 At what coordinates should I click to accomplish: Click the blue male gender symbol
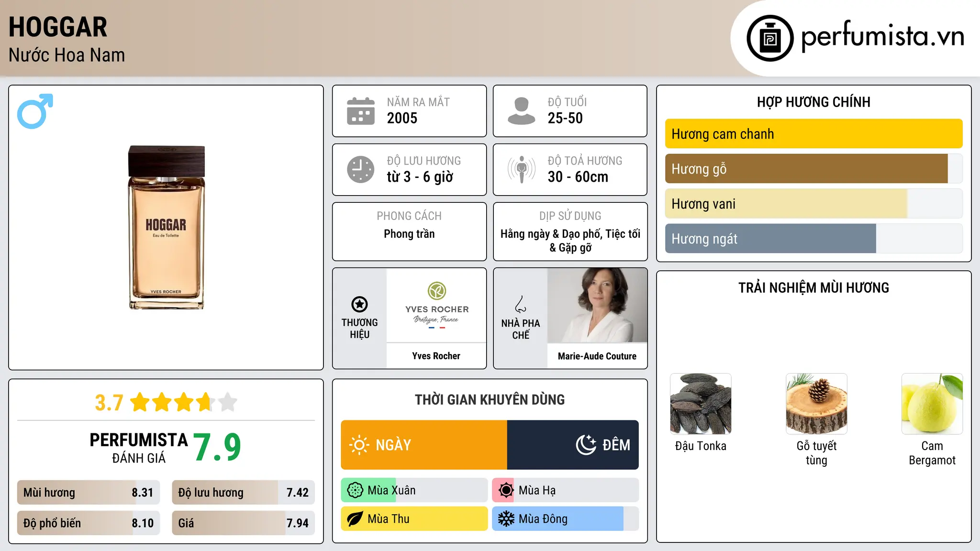coord(35,111)
